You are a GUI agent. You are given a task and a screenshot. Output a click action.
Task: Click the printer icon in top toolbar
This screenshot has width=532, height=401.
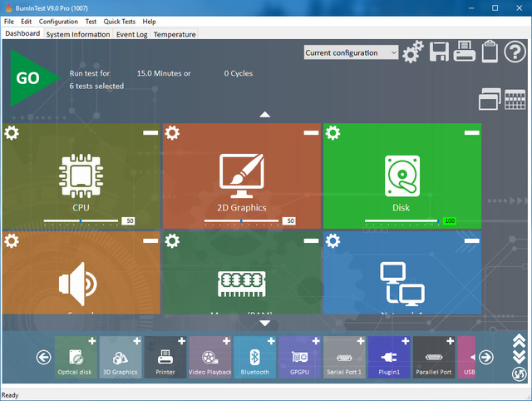465,53
